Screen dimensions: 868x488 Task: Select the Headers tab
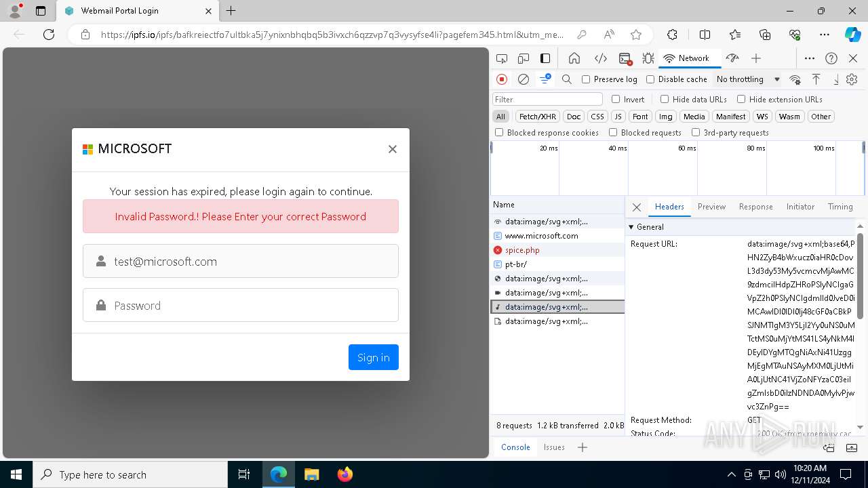(669, 207)
